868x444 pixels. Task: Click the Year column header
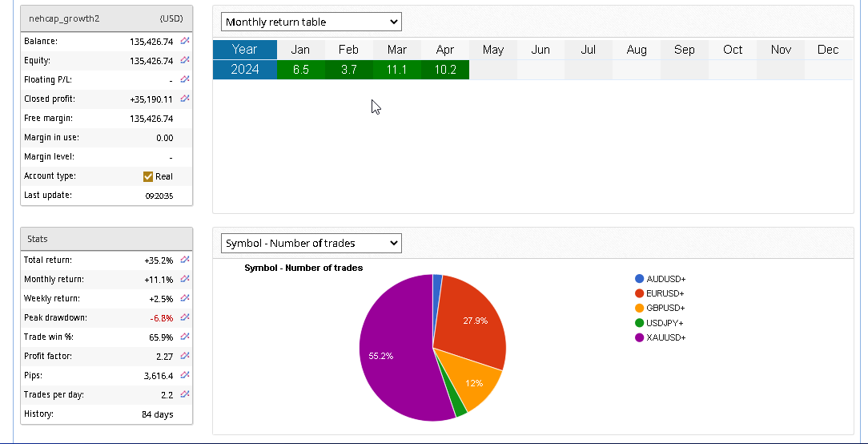coord(245,50)
